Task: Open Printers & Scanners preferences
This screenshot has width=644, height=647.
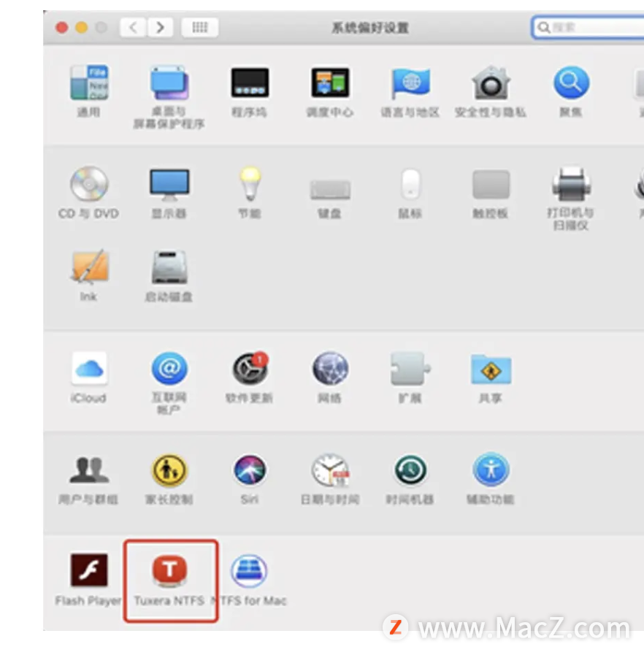Action: [x=572, y=183]
